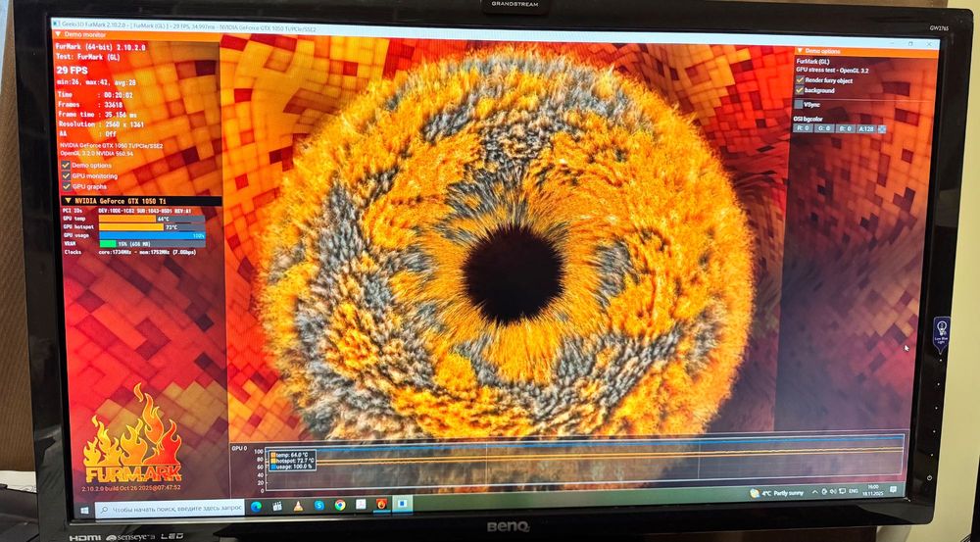The image size is (980, 542).
Task: Click the Test: FurMark (GL) line
Action: [88, 57]
